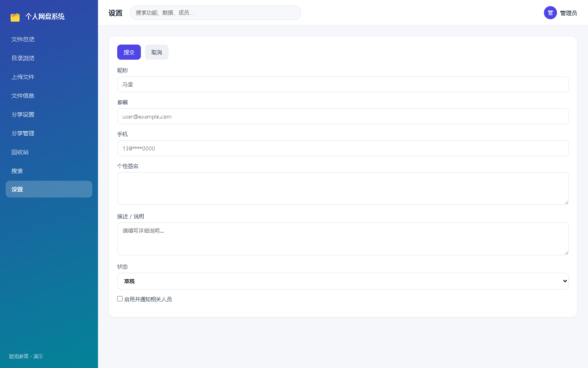The image size is (588, 368).
Task: Click the 个性签名 text area
Action: click(343, 188)
